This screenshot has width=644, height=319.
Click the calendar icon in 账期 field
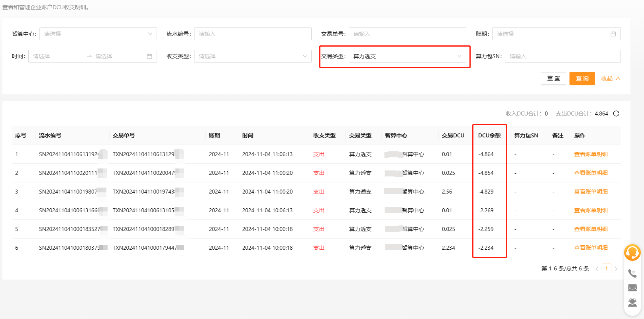[613, 34]
